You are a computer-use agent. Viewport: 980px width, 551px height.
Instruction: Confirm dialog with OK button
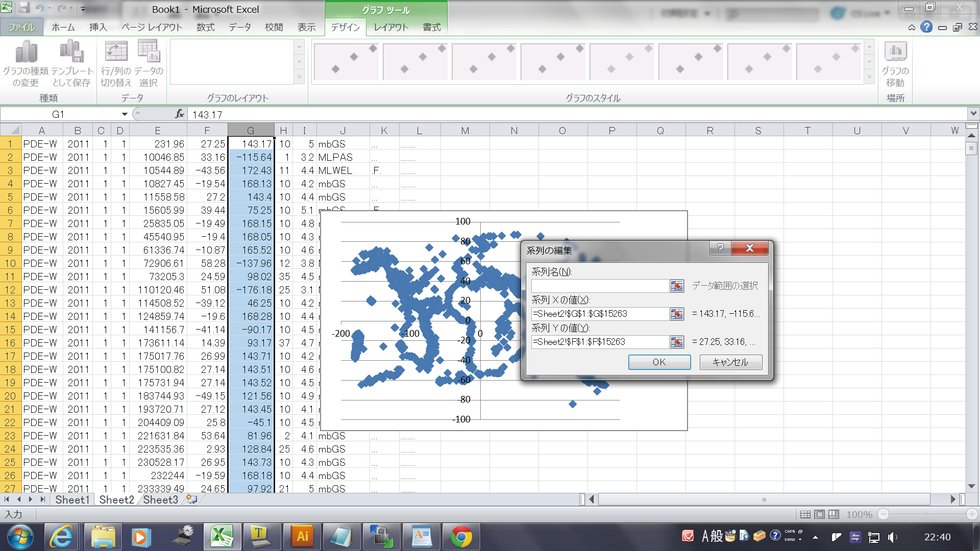[x=659, y=362]
